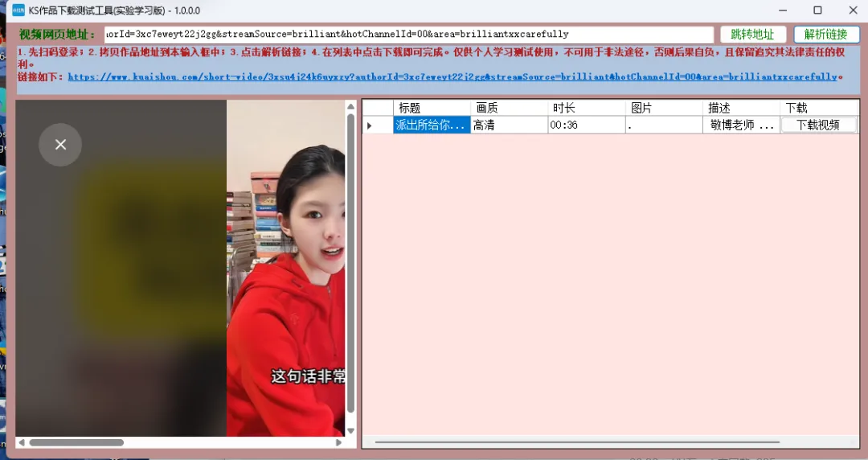Select the 00:36 duration cell
The image size is (868, 460).
(x=587, y=125)
